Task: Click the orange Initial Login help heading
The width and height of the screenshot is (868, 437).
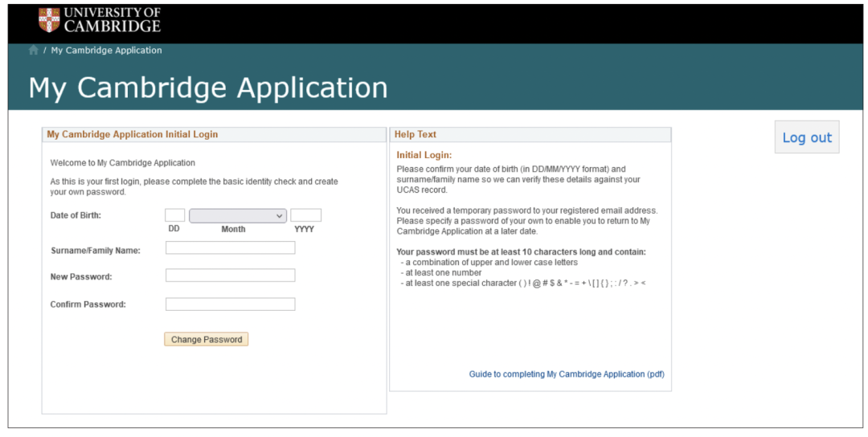Action: tap(424, 154)
